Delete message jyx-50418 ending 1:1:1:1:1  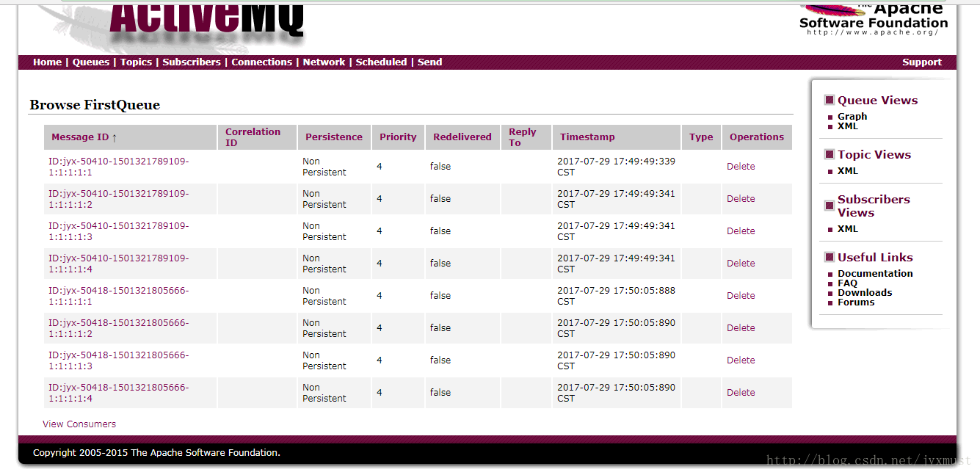[741, 296]
